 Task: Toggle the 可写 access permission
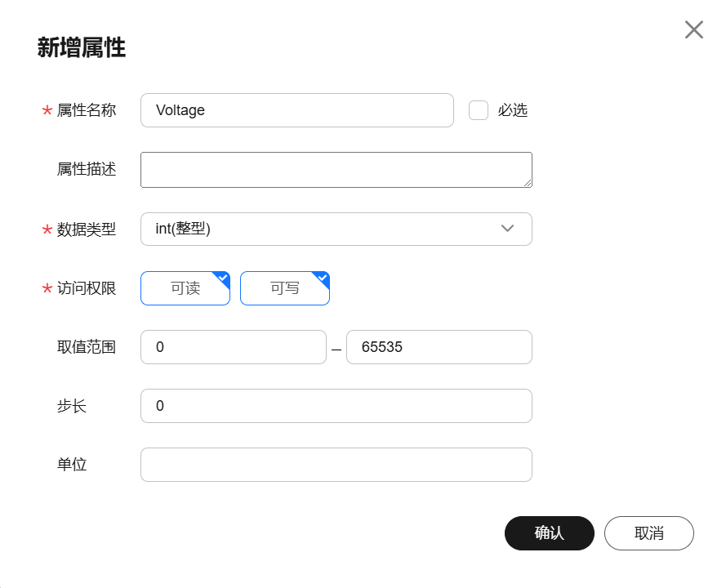(285, 288)
